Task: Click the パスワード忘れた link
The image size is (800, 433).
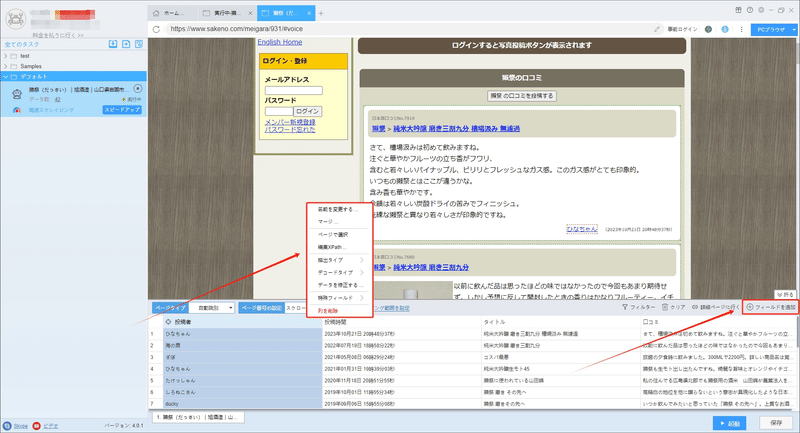Action: click(x=290, y=130)
